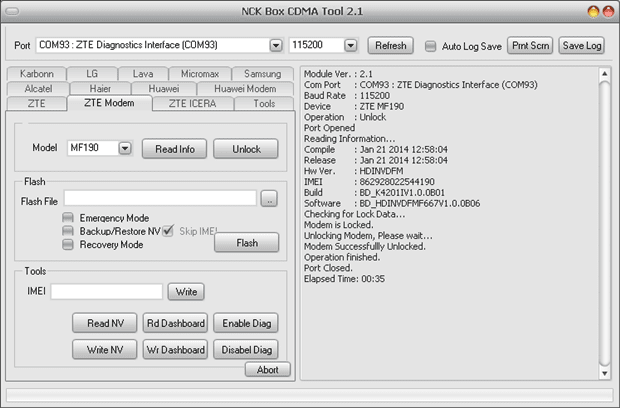Click the Flash button
Viewport: 620px width, 408px height.
(247, 242)
